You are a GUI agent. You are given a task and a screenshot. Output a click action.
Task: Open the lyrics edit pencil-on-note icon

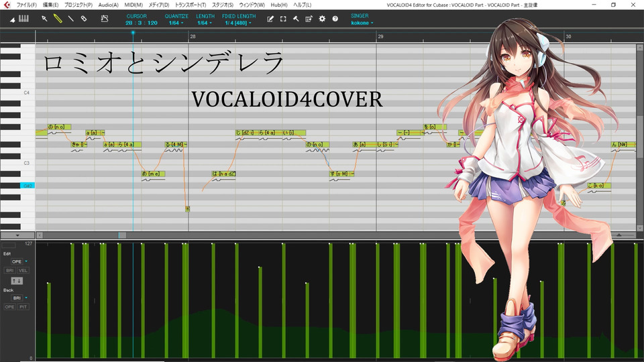(270, 19)
